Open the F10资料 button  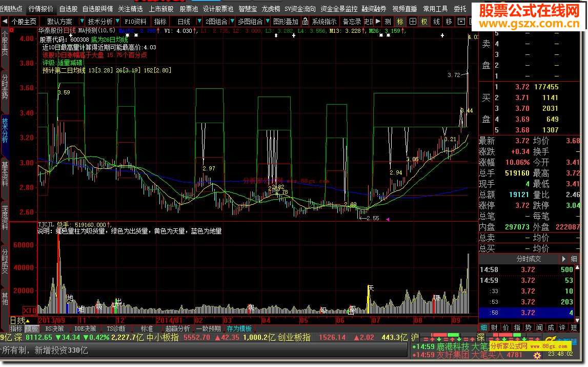136,22
